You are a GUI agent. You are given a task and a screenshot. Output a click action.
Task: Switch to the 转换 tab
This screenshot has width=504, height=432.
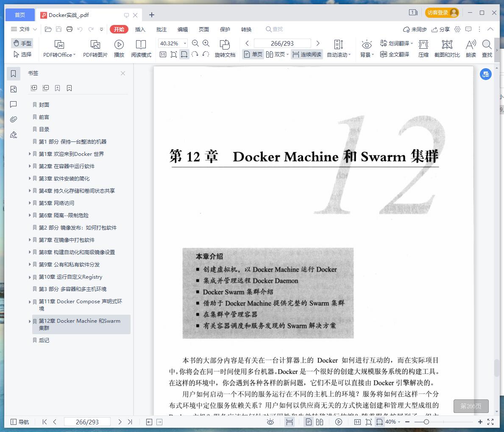click(x=246, y=29)
